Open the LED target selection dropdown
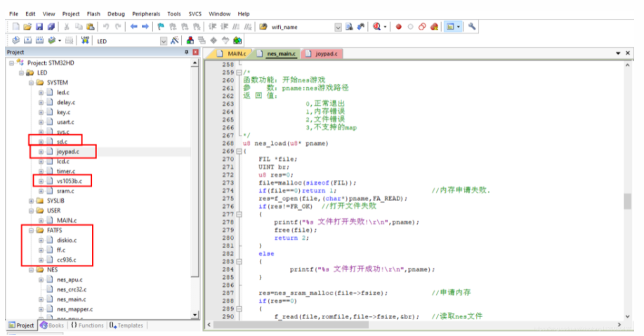This screenshot has width=644, height=336. click(164, 41)
